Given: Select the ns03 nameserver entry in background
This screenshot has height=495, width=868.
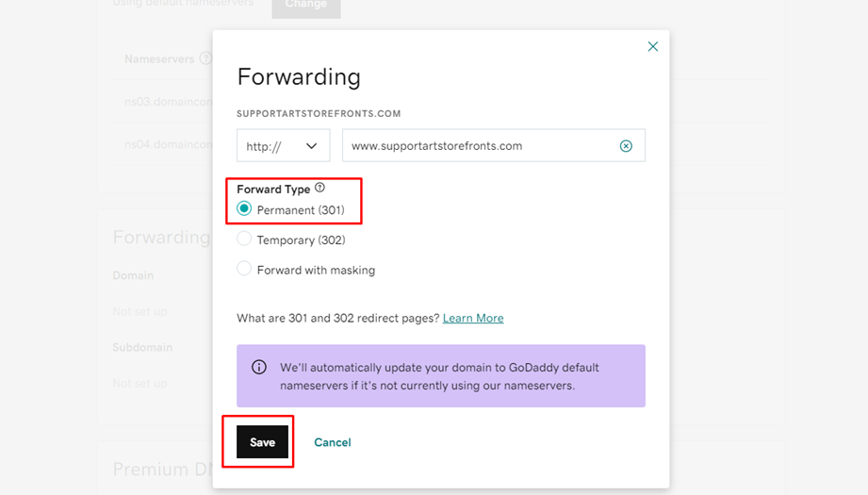Looking at the screenshot, I should point(169,102).
